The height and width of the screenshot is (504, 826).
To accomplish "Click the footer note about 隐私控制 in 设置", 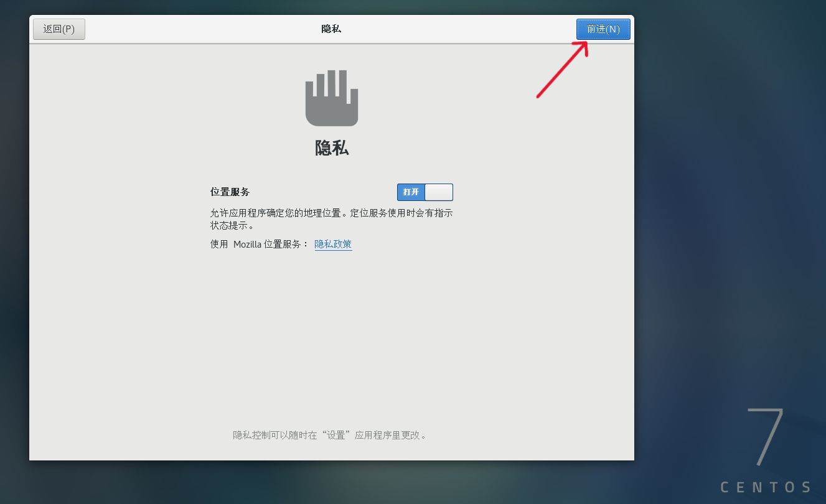I will [x=331, y=436].
